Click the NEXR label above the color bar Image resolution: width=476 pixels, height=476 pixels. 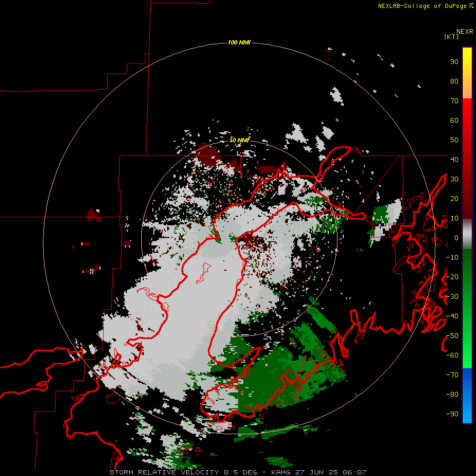(465, 32)
